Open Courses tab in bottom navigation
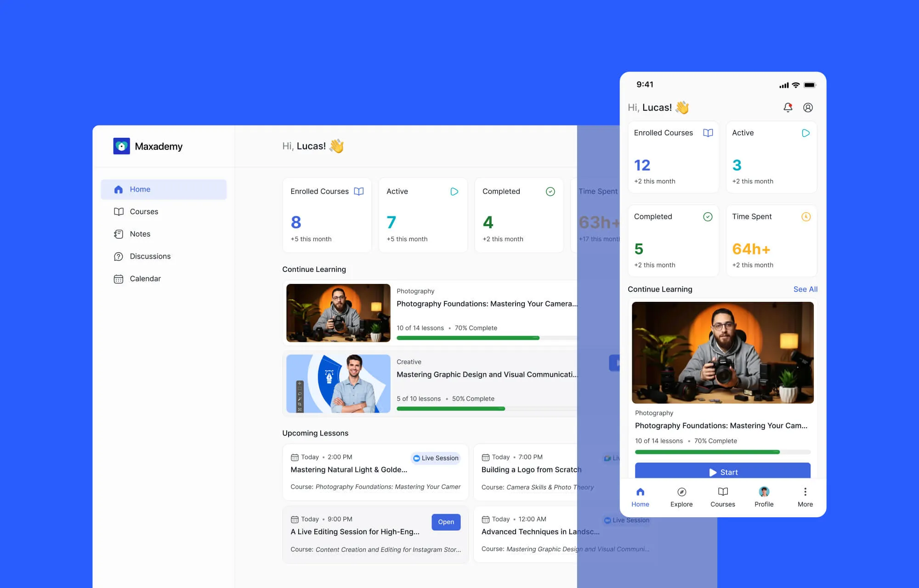 coord(722,496)
